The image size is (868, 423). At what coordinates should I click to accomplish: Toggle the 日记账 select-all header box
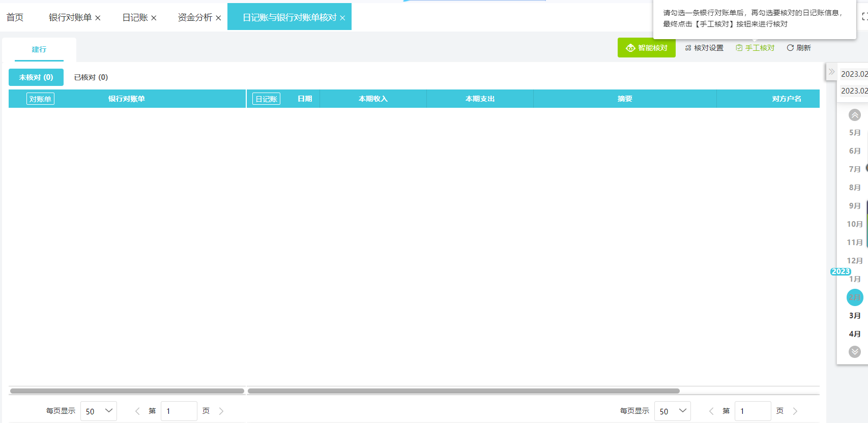266,99
